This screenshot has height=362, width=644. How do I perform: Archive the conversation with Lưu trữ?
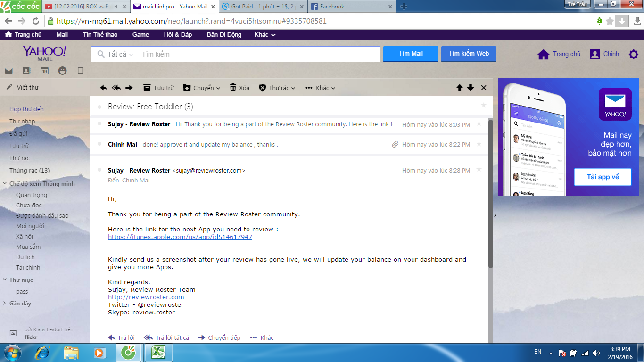pos(158,88)
